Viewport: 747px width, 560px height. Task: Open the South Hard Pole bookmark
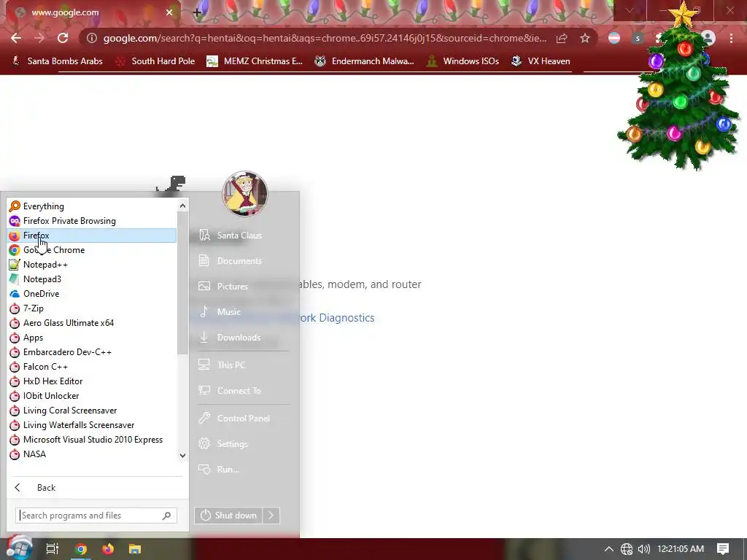pos(155,61)
